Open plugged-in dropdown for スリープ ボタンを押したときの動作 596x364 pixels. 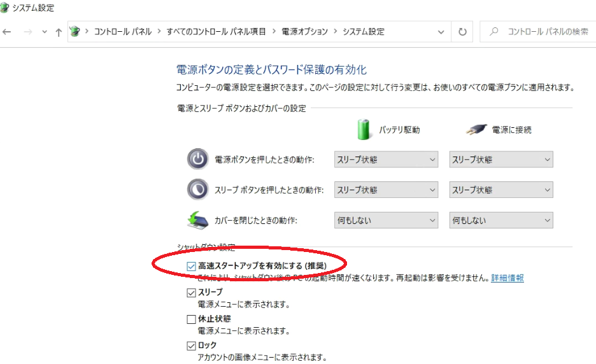coord(501,190)
